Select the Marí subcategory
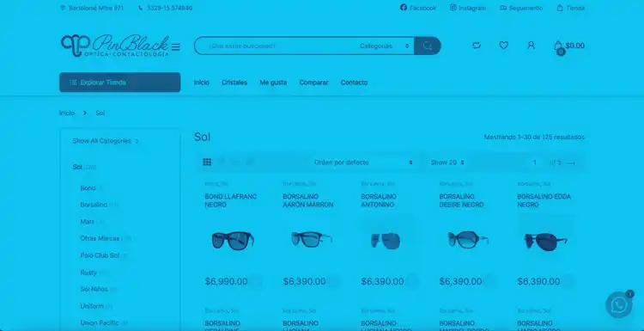 (x=87, y=222)
